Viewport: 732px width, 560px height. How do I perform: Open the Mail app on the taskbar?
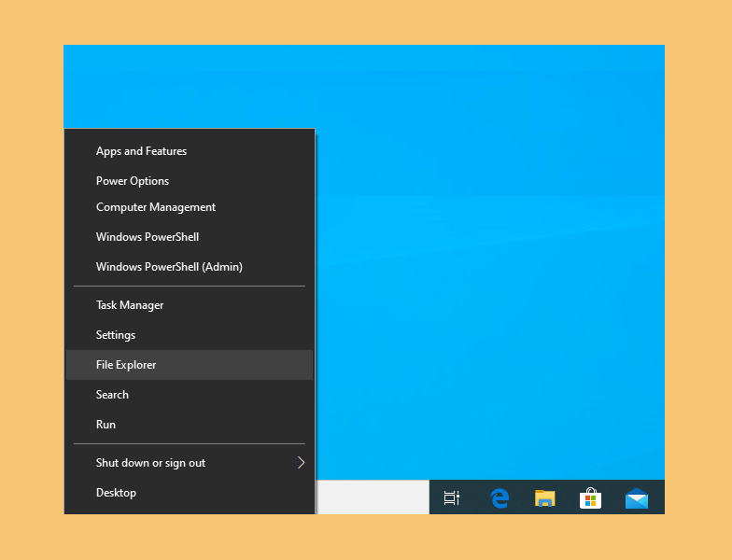pos(637,498)
